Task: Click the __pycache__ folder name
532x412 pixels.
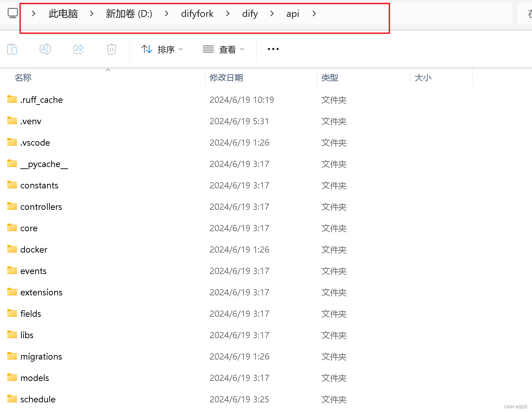Action: pos(44,164)
